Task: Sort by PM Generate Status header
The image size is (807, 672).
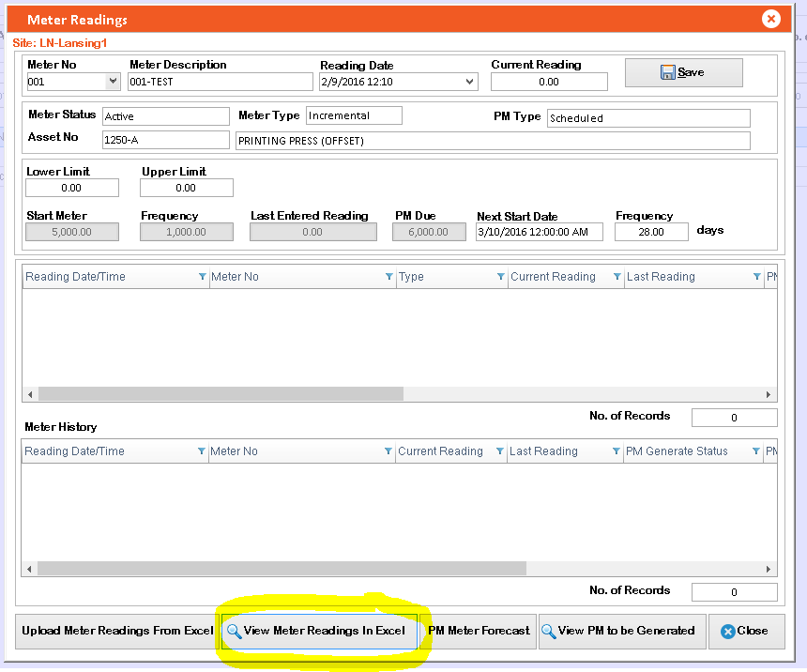Action: 677,451
